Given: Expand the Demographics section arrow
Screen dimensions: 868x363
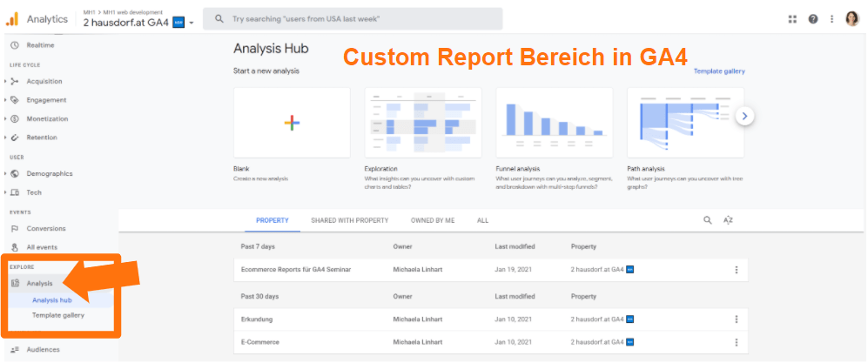Looking at the screenshot, I should click(x=5, y=174).
